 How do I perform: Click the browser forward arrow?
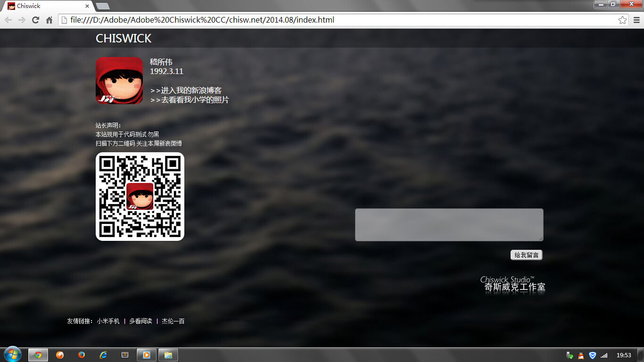(22, 20)
